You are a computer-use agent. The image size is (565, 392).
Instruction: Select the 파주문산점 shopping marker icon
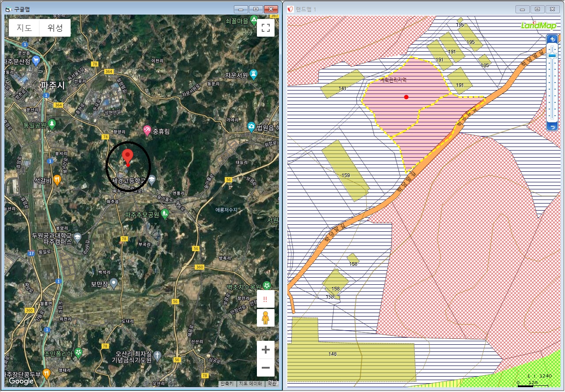[36, 60]
